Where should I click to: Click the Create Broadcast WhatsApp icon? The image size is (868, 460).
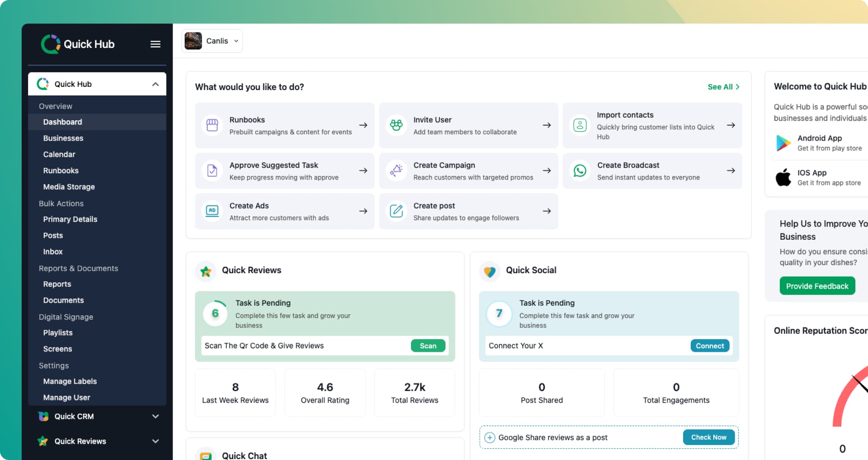(x=580, y=171)
